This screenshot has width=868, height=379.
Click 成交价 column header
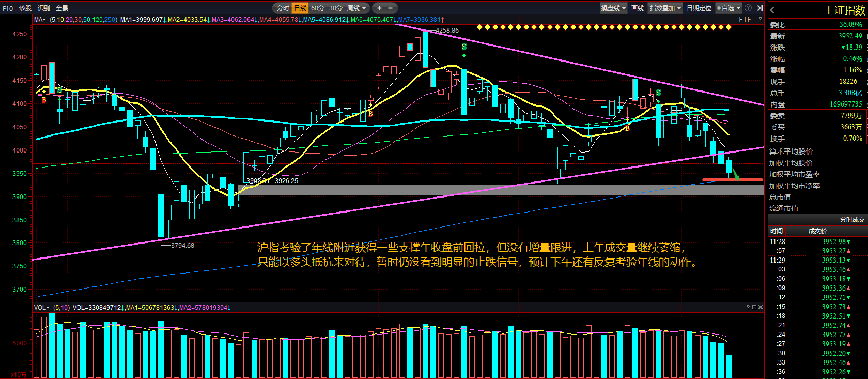817,231
